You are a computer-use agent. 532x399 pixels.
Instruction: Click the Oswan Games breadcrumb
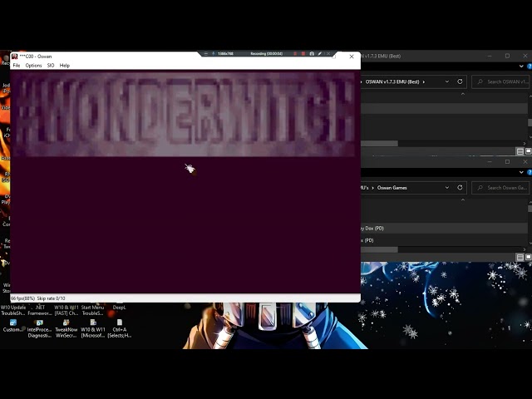(392, 188)
